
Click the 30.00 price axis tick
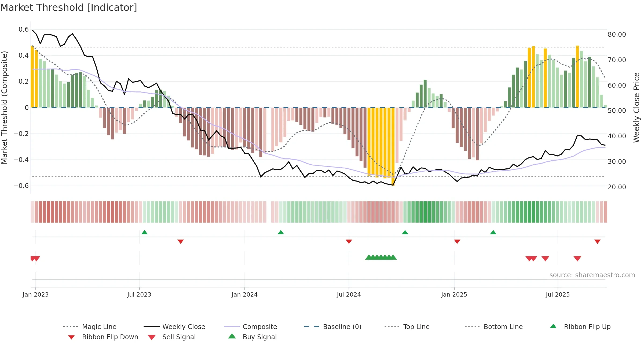(x=617, y=162)
